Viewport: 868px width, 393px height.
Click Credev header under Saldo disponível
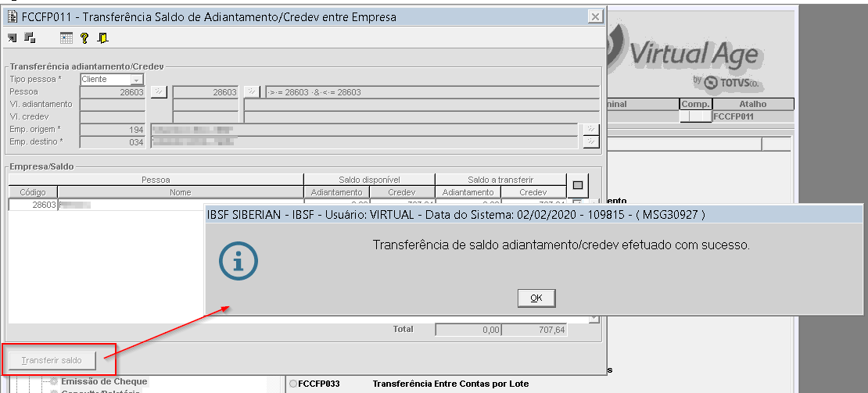[402, 192]
